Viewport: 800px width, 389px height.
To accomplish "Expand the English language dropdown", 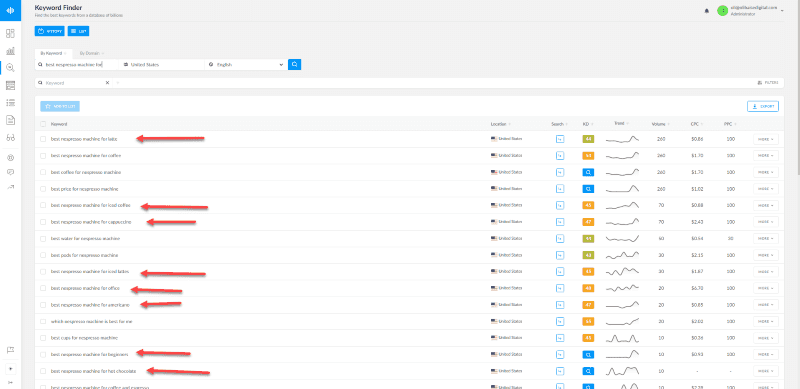I will pos(245,65).
